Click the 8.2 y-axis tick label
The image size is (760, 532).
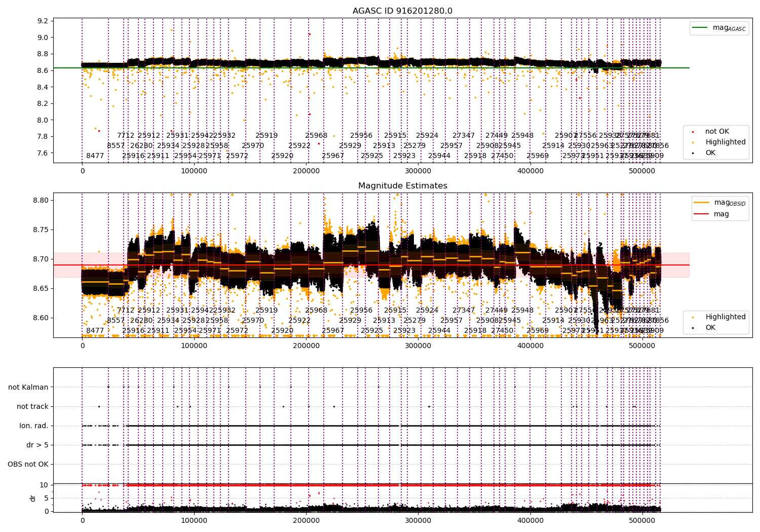pyautogui.click(x=43, y=104)
